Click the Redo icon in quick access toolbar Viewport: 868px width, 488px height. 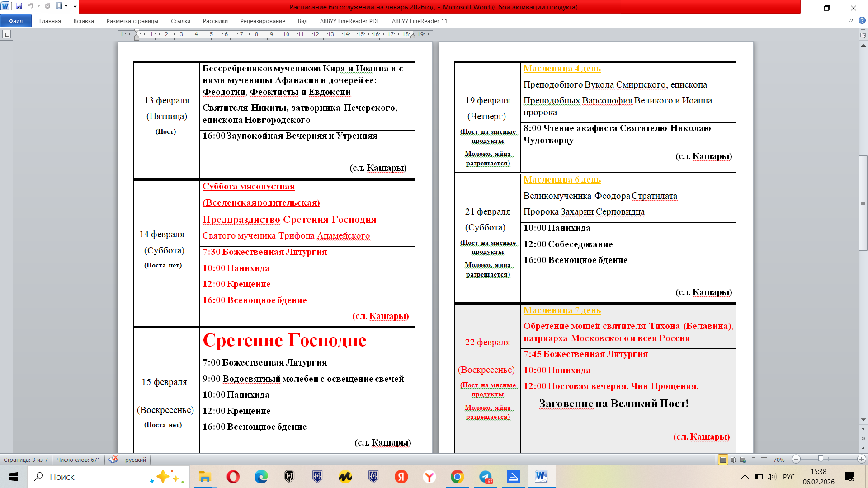pos(47,6)
